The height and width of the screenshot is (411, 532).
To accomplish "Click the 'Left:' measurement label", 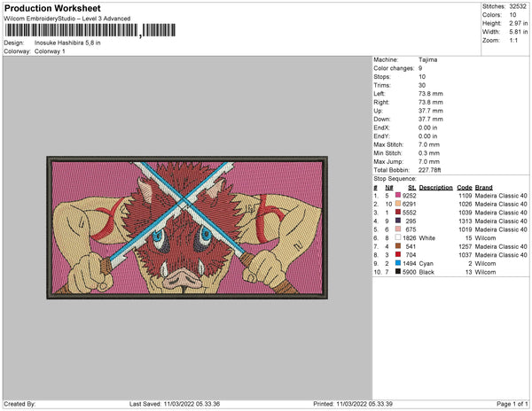I will (379, 94).
